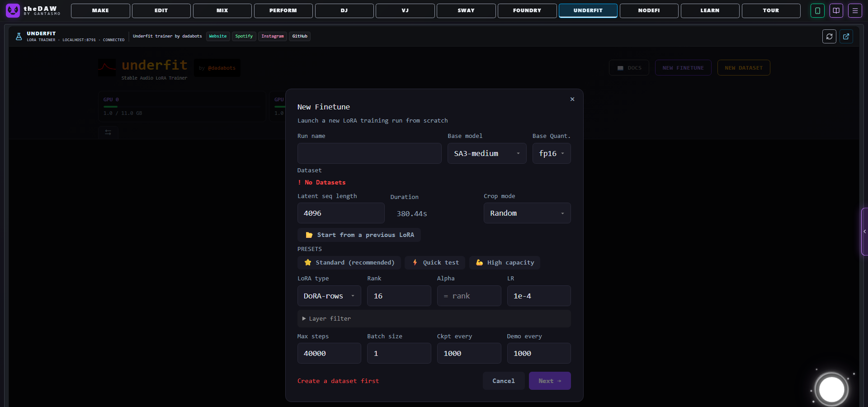Click the swap arrows icon below GPU card
Image resolution: width=868 pixels, height=407 pixels.
point(108,132)
